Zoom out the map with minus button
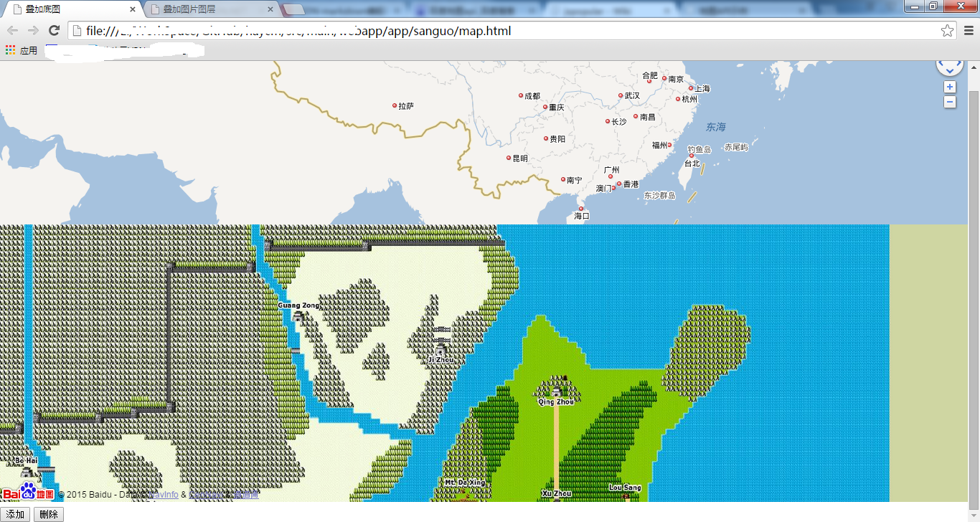Screen dimensions: 980x522 point(950,102)
